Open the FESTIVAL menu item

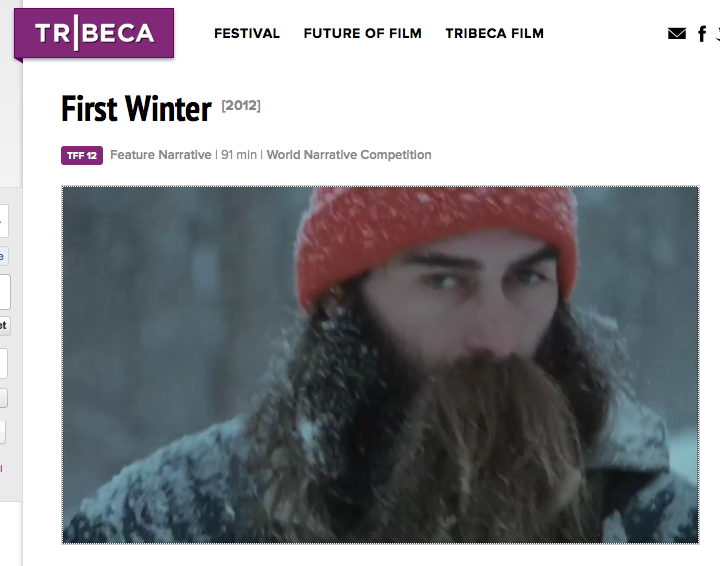click(247, 33)
